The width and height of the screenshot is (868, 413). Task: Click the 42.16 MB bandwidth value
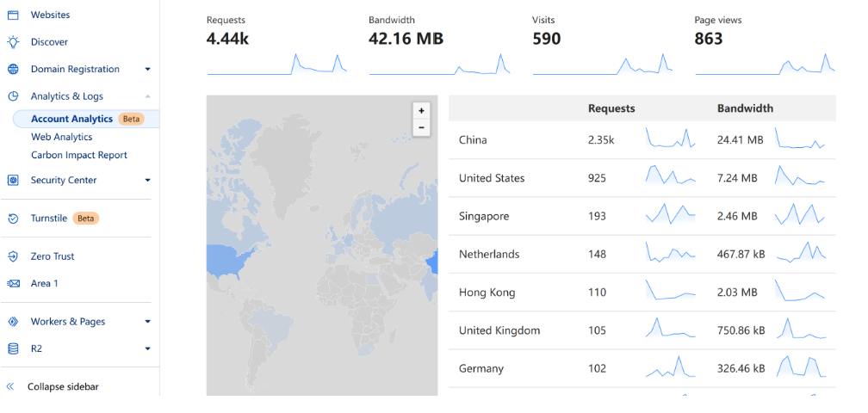406,39
